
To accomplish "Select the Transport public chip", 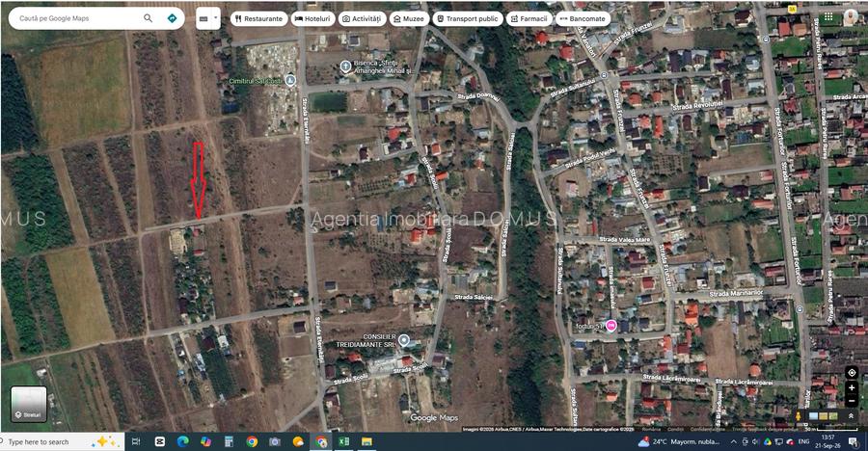I will (x=468, y=19).
